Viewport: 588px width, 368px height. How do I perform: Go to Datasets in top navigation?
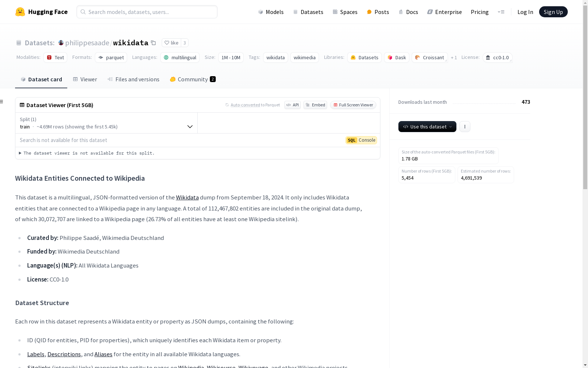tap(308, 12)
